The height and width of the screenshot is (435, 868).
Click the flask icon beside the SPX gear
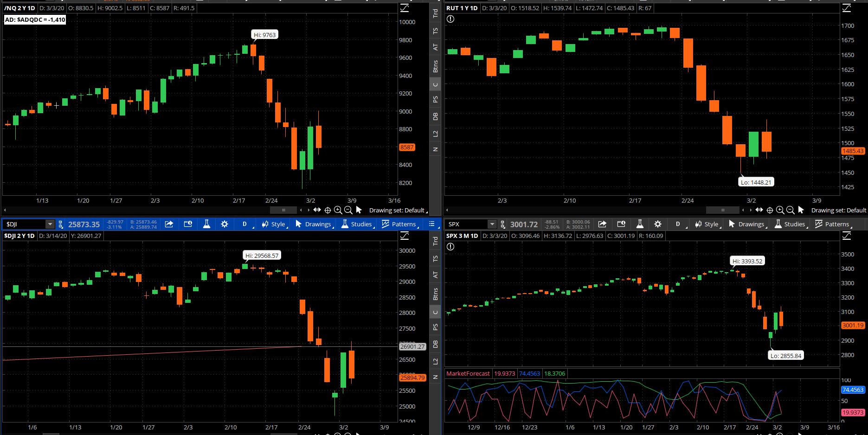[x=640, y=224]
